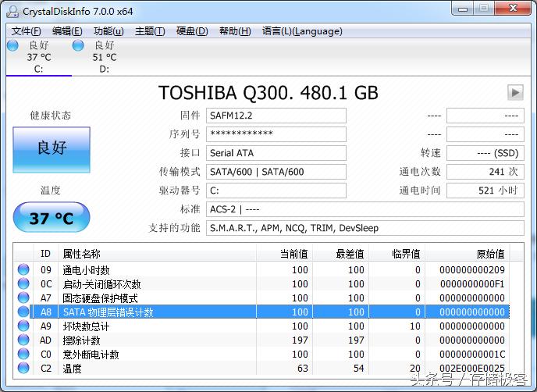
Task: Click the 属性名称 column header
Action: (157, 254)
